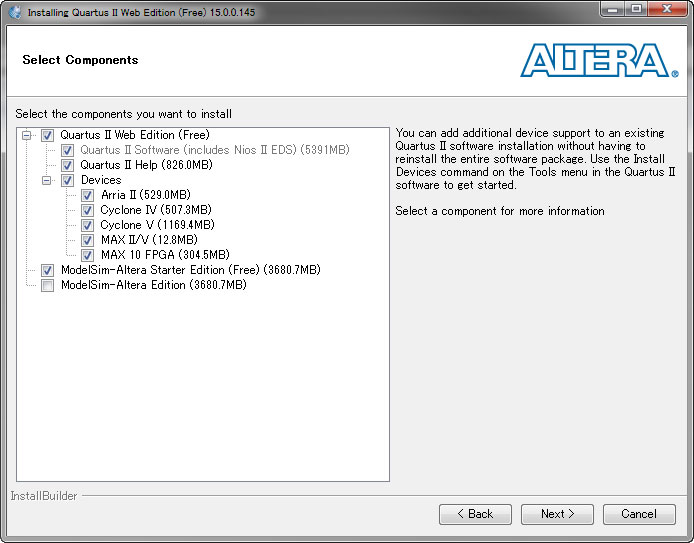694x543 pixels.
Task: Enable ModelSim-Altera Edition (3680.7MB) checkbox
Action: (47, 285)
